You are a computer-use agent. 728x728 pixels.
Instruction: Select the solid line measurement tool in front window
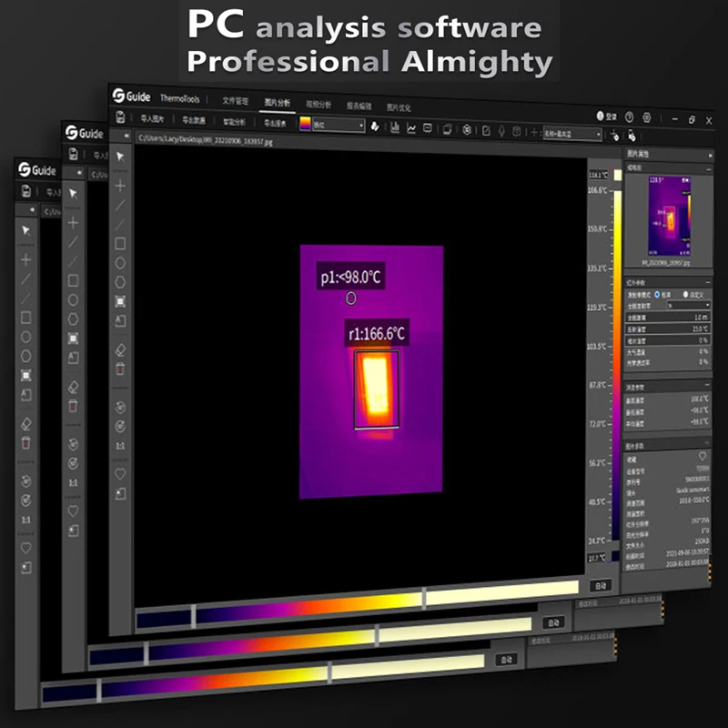click(120, 205)
